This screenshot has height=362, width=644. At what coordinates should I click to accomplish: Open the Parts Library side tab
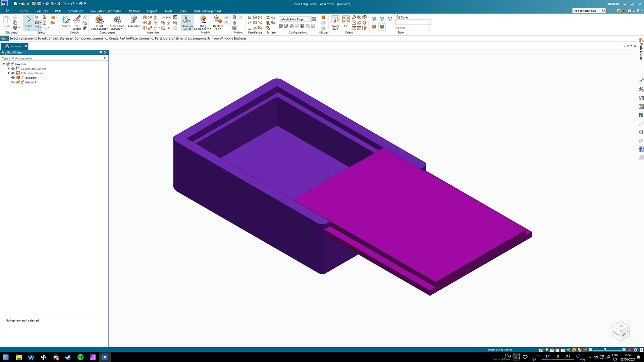click(x=641, y=49)
